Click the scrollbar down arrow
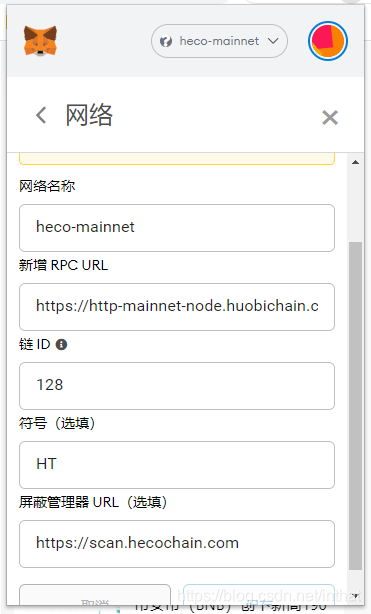Screen dimensions: 371x614 click(x=355, y=596)
